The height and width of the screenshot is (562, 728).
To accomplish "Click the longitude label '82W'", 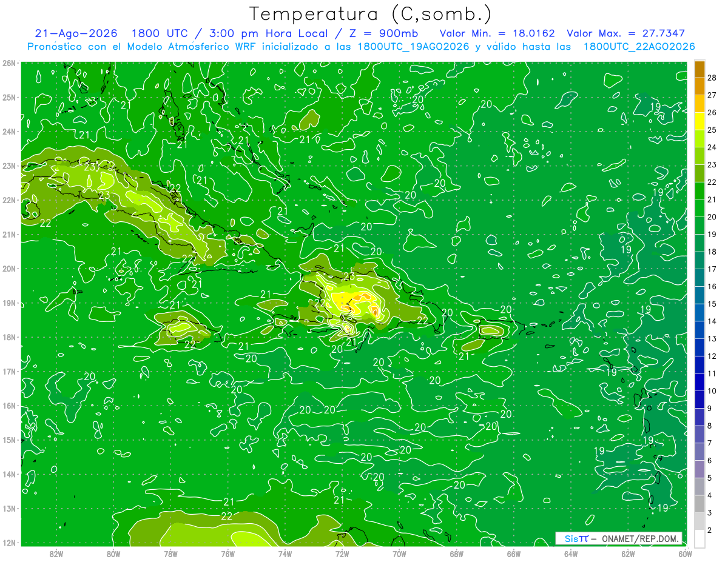I will 56,553.
